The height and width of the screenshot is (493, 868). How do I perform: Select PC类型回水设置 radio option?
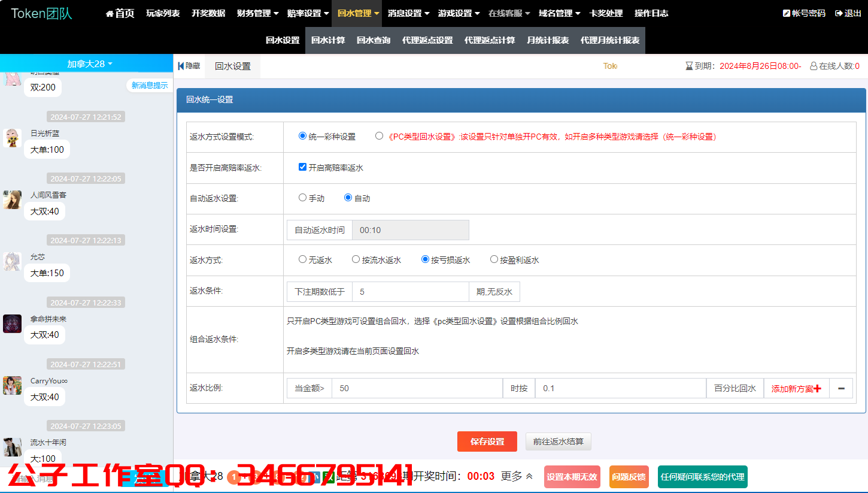(379, 136)
